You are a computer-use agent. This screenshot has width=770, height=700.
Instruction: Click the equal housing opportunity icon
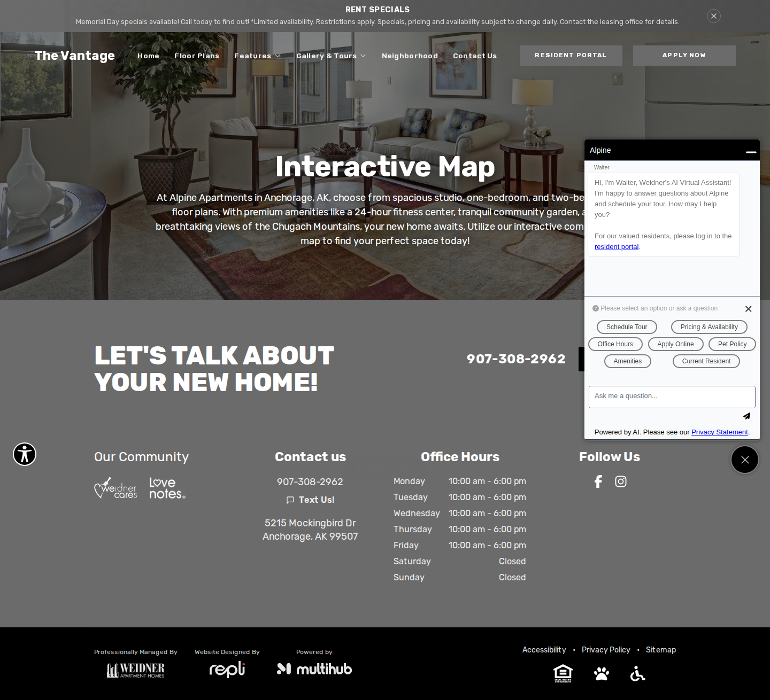563,674
